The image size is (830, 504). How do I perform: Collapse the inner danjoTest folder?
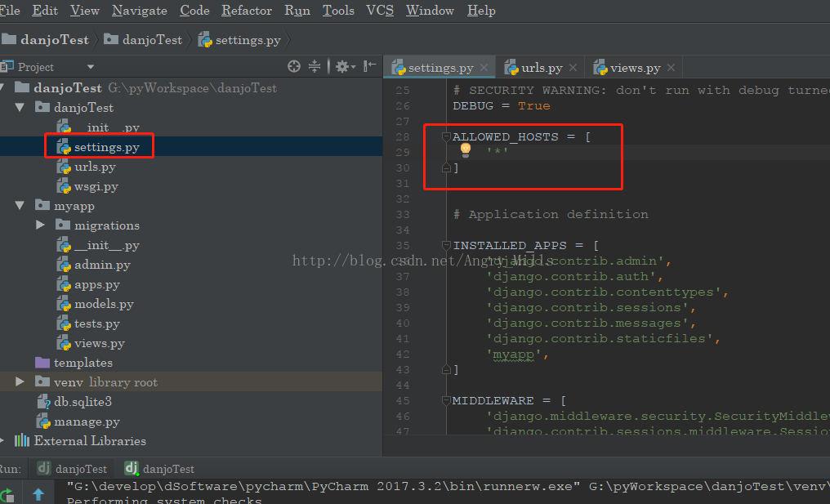pos(20,108)
